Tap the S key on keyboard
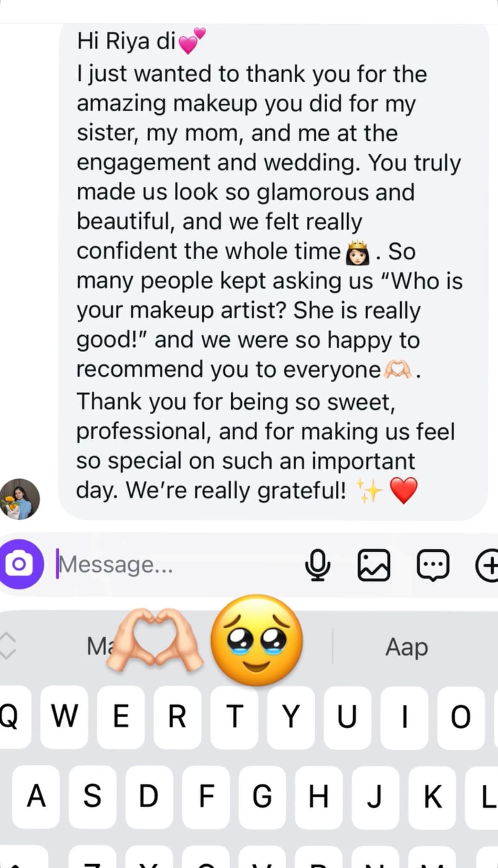This screenshot has width=498, height=868. pyautogui.click(x=92, y=796)
